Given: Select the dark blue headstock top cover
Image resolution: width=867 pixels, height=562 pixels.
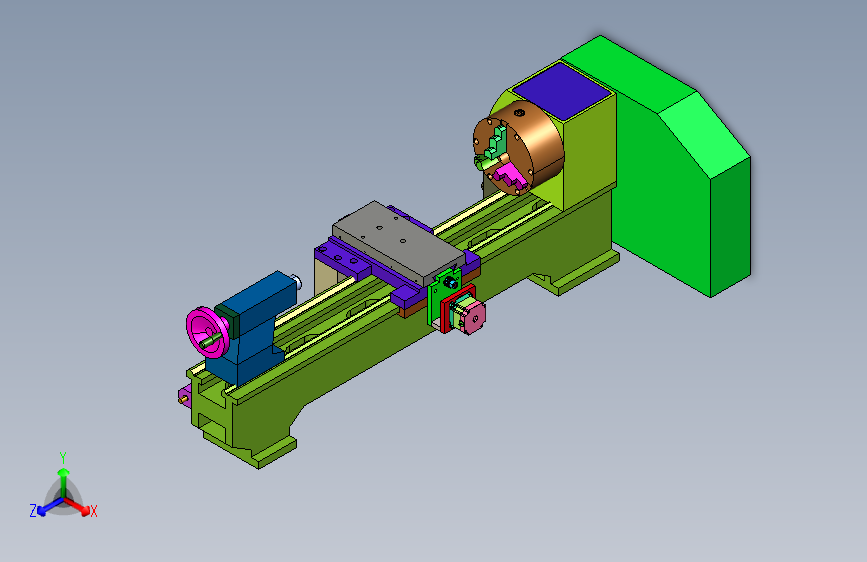Looking at the screenshot, I should pyautogui.click(x=561, y=91).
